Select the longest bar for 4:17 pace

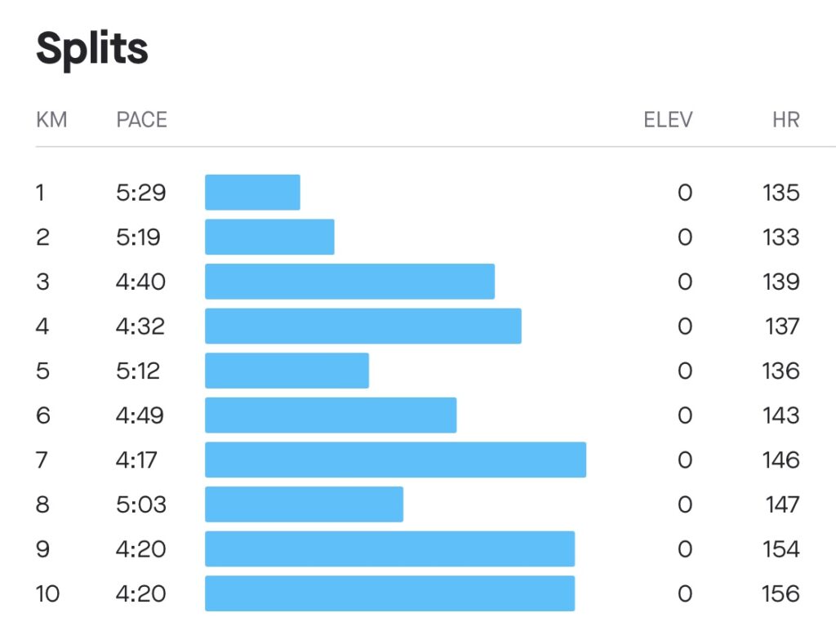click(395, 460)
